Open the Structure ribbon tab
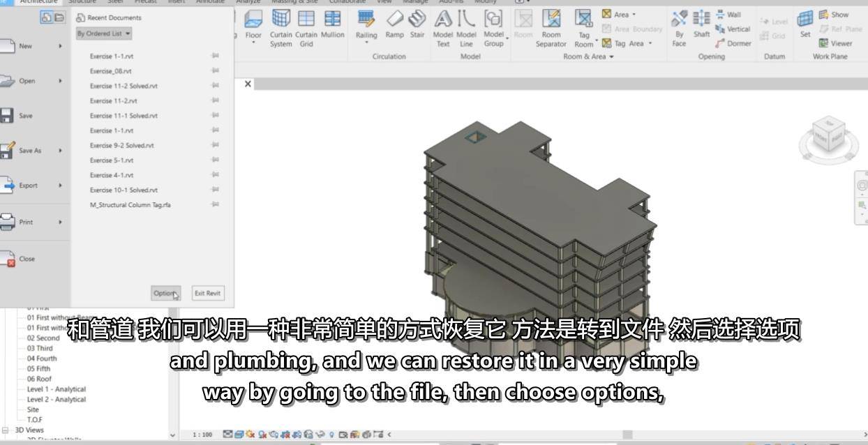This screenshot has width=868, height=445. pos(82,2)
